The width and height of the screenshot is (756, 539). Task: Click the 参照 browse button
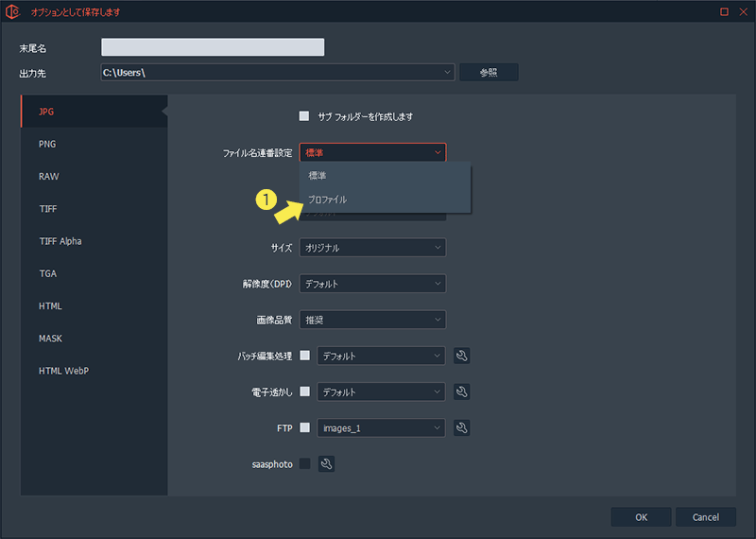[x=489, y=73]
